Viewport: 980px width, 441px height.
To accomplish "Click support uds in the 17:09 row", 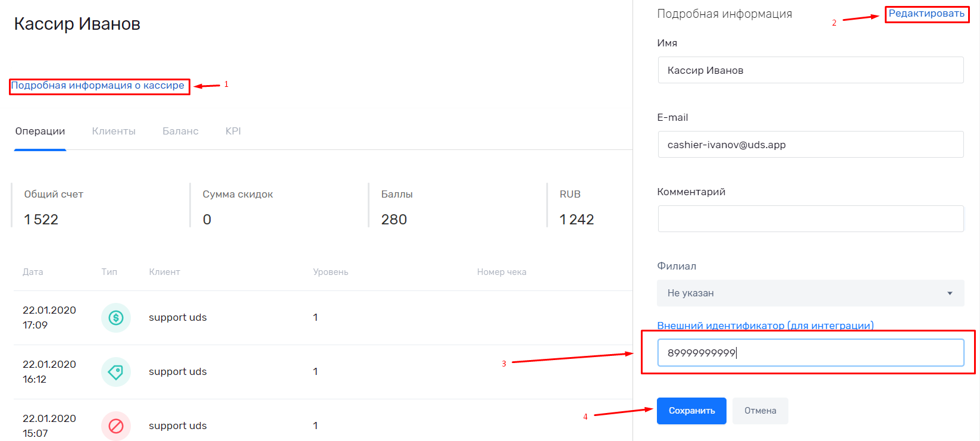I will 178,318.
